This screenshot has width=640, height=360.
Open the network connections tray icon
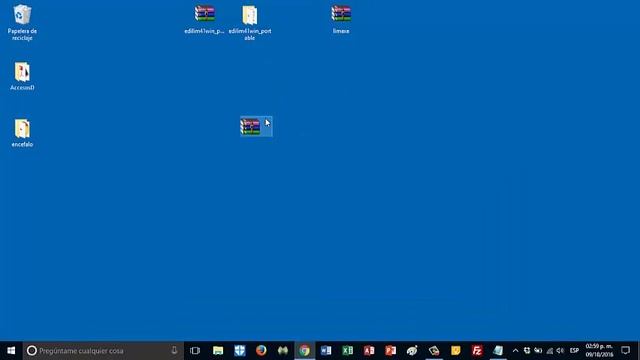[x=550, y=351]
